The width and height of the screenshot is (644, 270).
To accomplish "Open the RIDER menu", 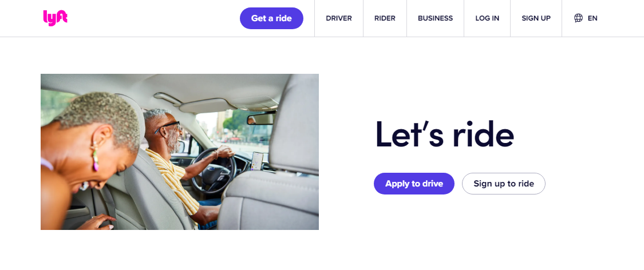I will coord(385,18).
